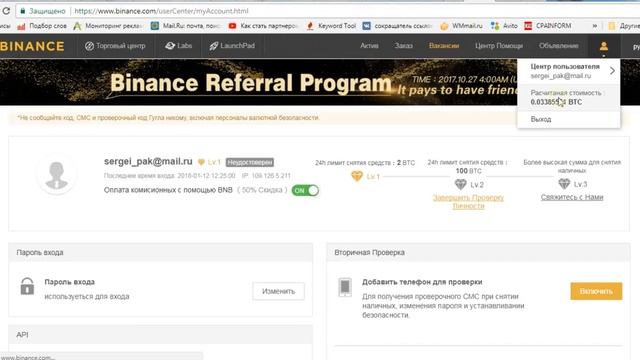Open Keyword Tool bookmark
This screenshot has height=360, width=640.
(331, 26)
